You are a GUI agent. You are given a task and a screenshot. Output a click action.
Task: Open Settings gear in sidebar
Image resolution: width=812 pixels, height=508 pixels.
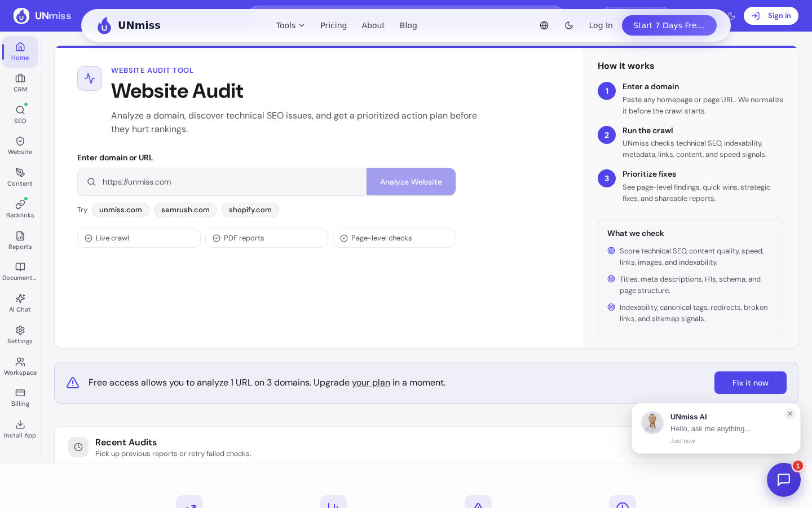tap(20, 335)
